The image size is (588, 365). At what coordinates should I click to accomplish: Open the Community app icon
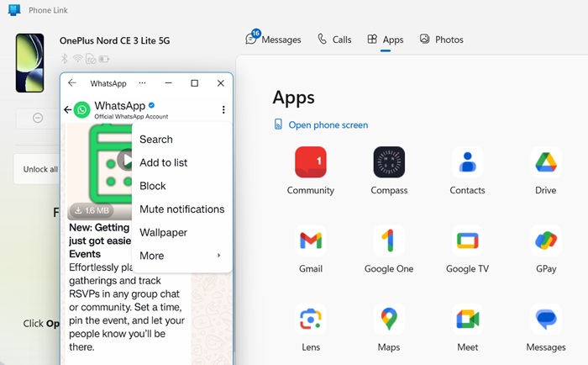pyautogui.click(x=311, y=162)
